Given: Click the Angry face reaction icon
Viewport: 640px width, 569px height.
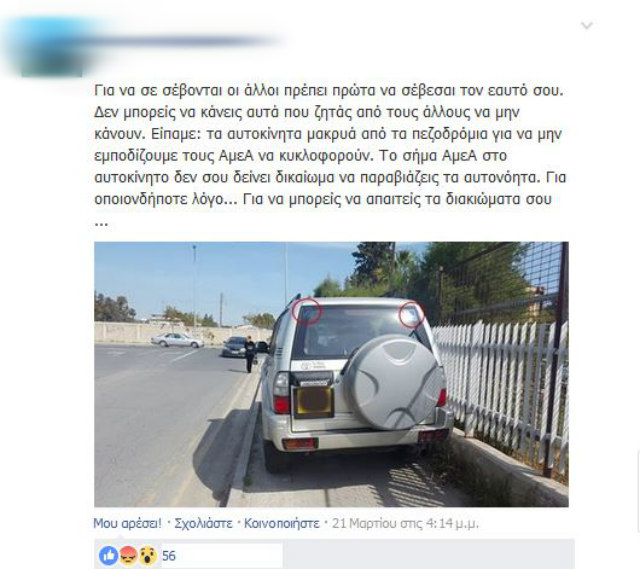Looking at the screenshot, I should [128, 556].
